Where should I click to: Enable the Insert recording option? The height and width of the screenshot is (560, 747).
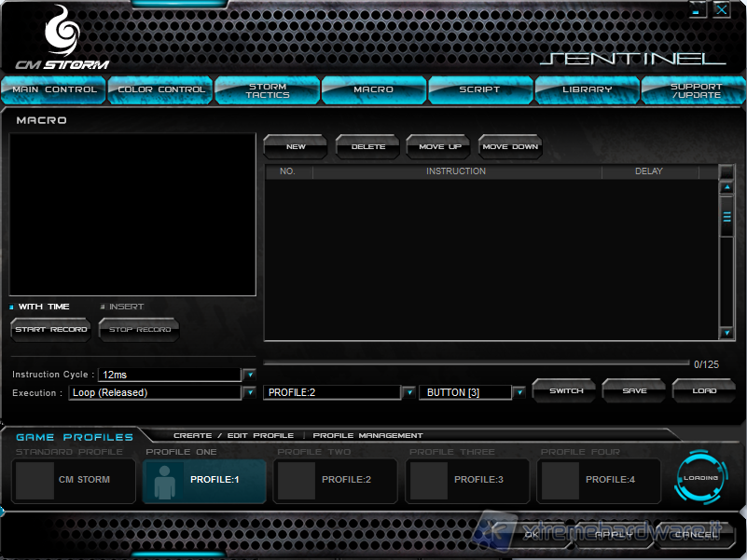point(103,307)
